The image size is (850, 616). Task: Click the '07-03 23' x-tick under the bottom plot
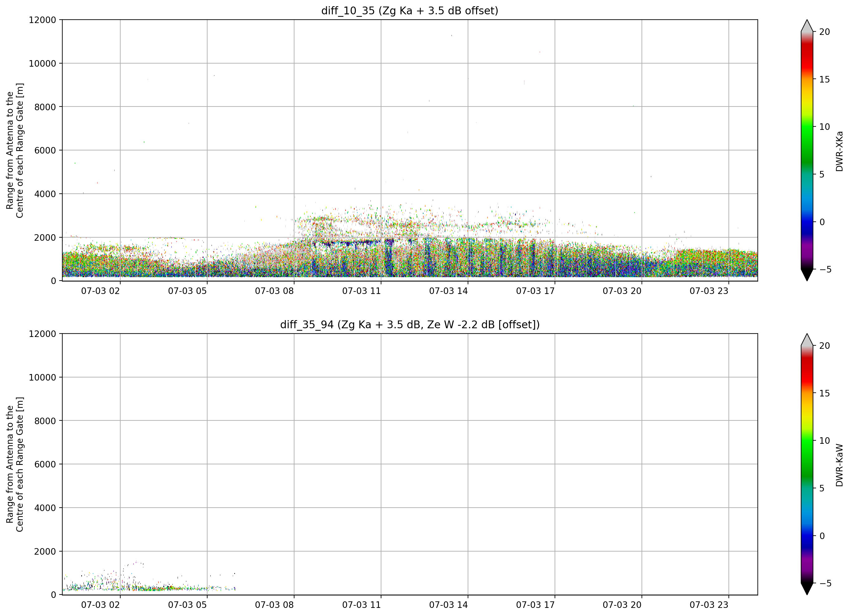(709, 605)
